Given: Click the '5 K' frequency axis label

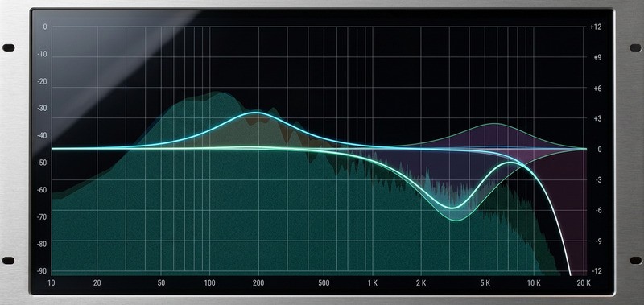Looking at the screenshot, I should (x=485, y=282).
